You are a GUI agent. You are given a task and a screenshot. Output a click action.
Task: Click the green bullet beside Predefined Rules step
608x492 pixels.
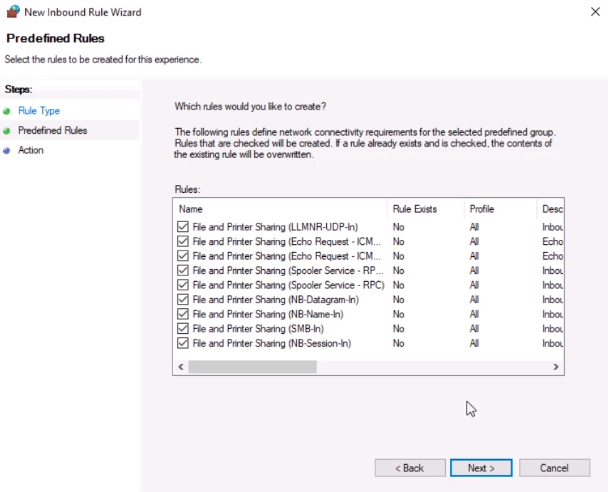click(7, 131)
